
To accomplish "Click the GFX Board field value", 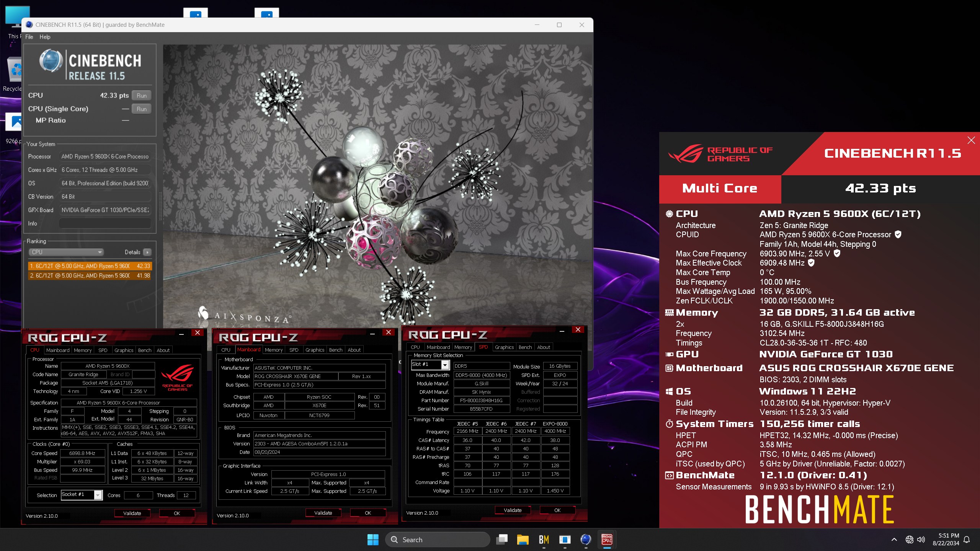I will tap(105, 210).
